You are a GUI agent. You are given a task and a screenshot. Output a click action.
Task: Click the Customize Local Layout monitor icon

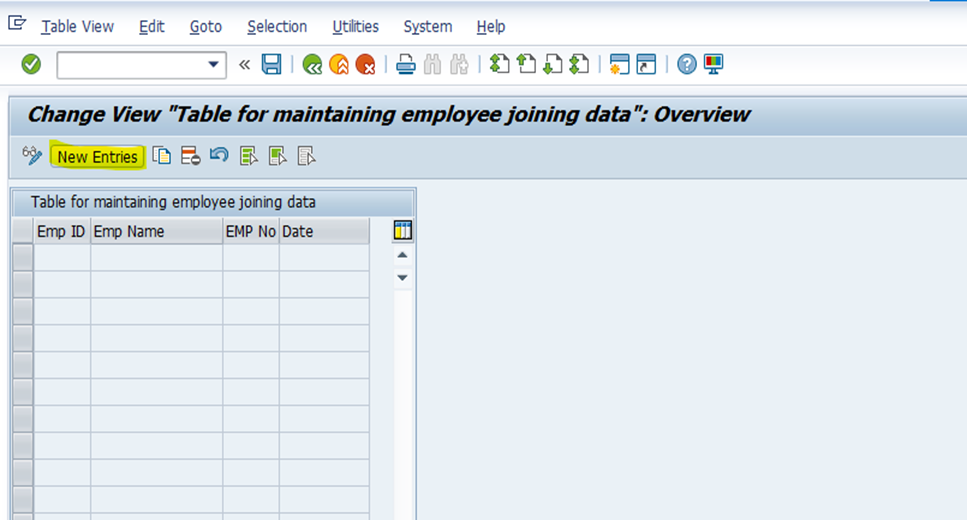coord(714,64)
